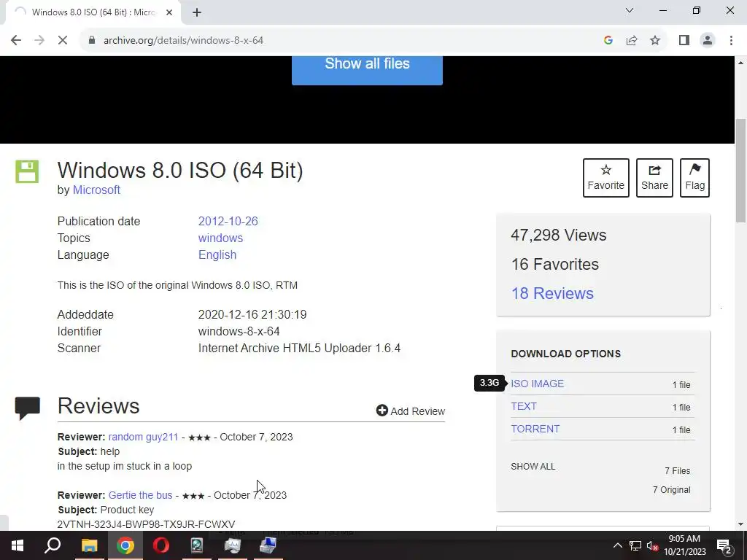Open the Chrome three-dot menu
This screenshot has width=747, height=560.
coord(731,41)
